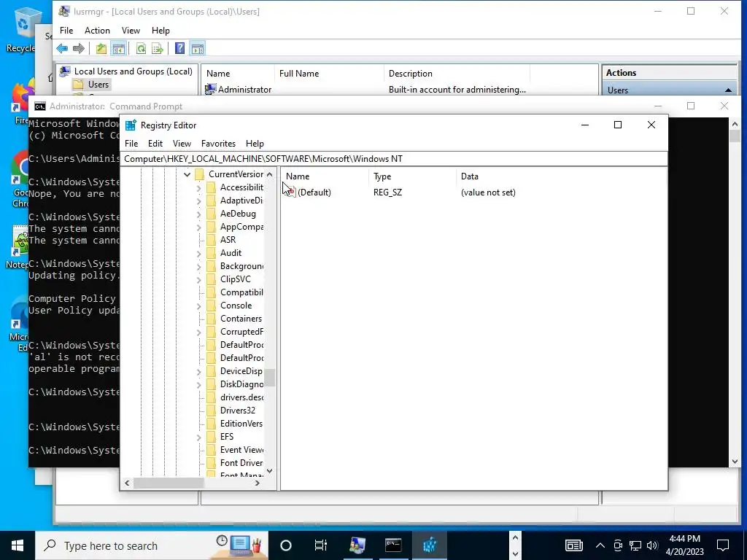Select the Drivers32 registry key
This screenshot has height=560, width=747.
(237, 411)
